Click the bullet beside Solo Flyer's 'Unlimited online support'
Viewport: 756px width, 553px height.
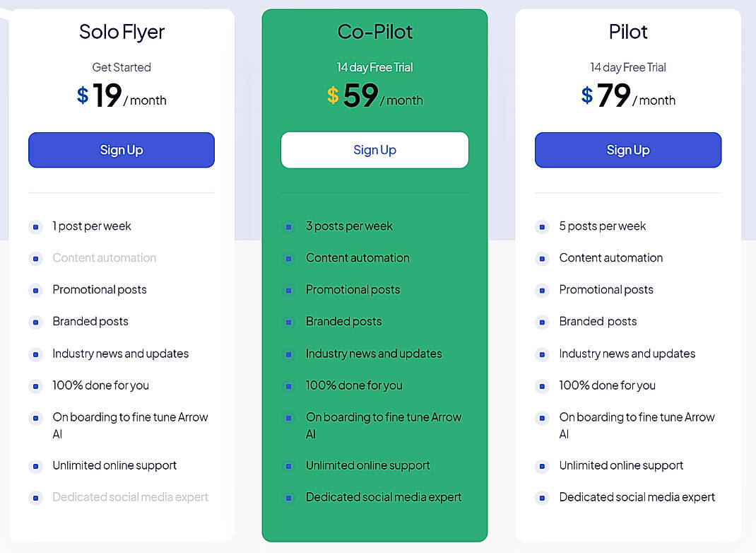[x=36, y=466]
